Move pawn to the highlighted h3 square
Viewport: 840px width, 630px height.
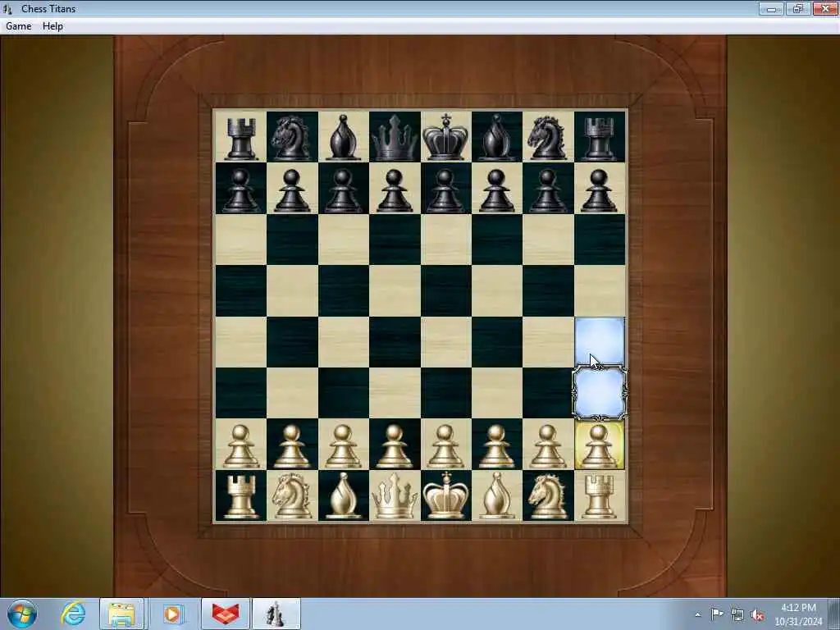(600, 393)
